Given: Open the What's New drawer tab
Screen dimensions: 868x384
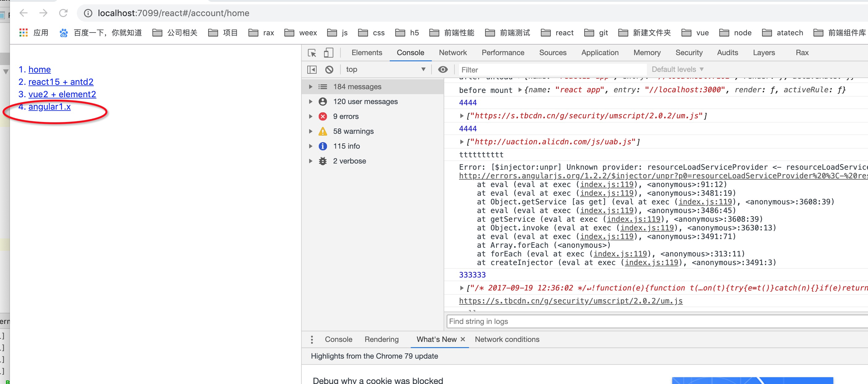Looking at the screenshot, I should point(436,339).
